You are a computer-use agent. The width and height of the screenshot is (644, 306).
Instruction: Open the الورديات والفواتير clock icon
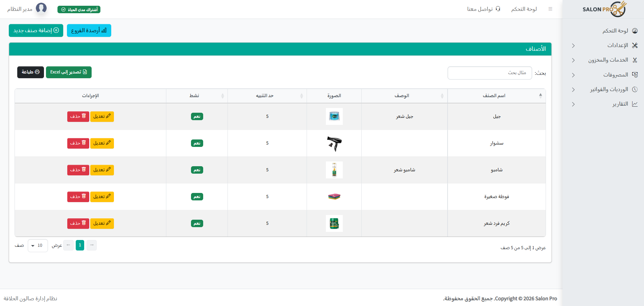tap(635, 89)
